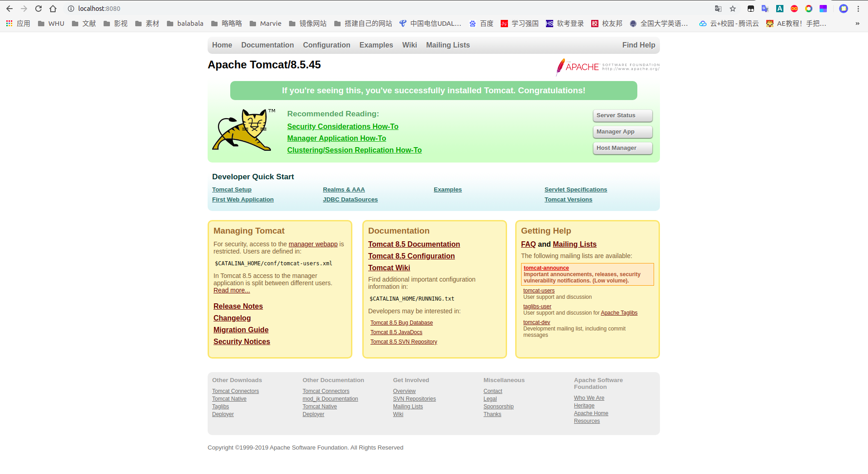Open the balabala bookmark folder

(x=185, y=24)
